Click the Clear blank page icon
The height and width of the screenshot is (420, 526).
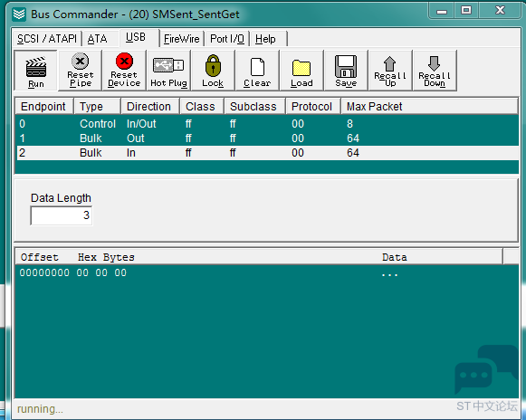257,67
